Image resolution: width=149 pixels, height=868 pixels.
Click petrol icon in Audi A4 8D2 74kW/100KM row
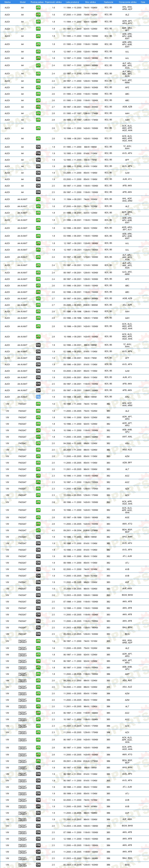point(38,7)
